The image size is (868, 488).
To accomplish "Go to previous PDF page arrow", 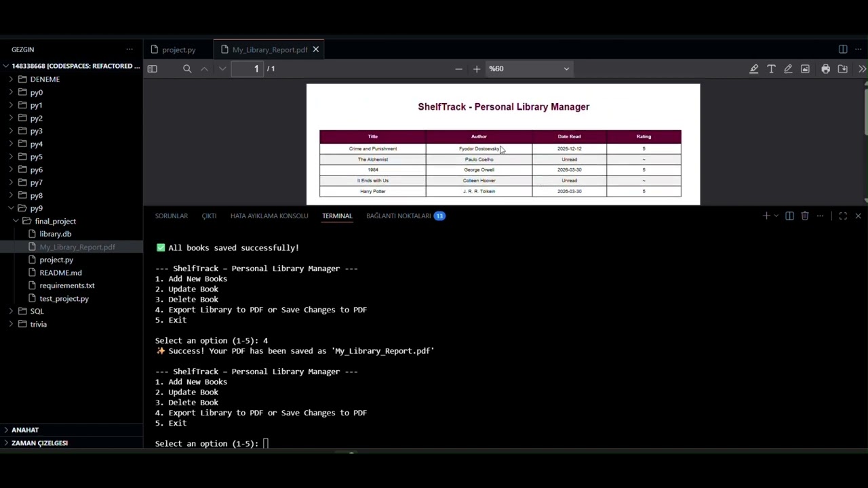I will click(x=204, y=68).
